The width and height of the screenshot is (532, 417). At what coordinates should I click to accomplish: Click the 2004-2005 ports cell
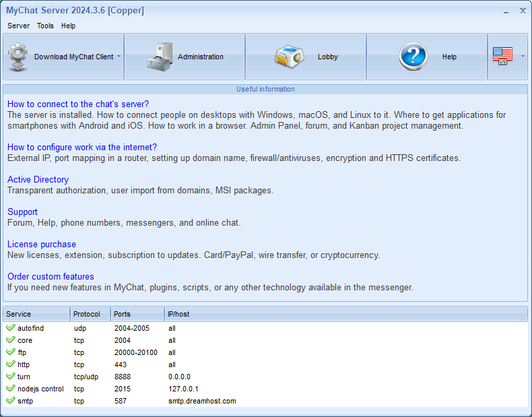132,328
